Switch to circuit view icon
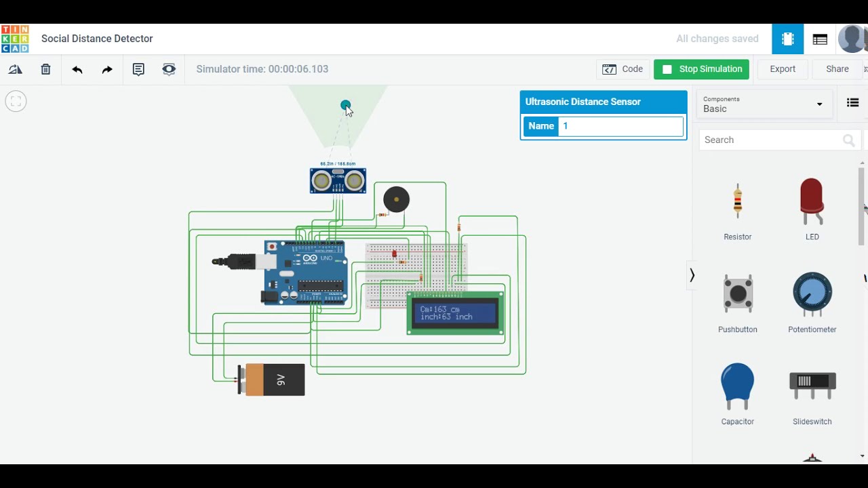Image resolution: width=868 pixels, height=488 pixels. point(788,39)
